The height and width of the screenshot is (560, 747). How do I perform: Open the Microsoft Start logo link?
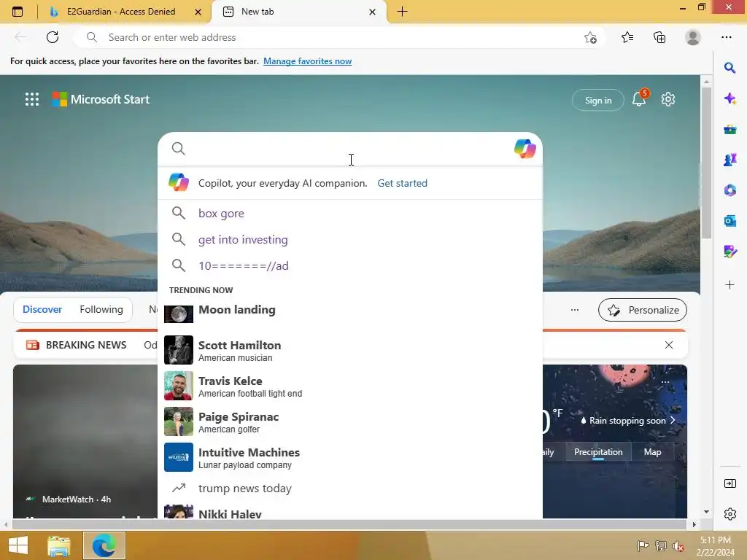click(101, 99)
